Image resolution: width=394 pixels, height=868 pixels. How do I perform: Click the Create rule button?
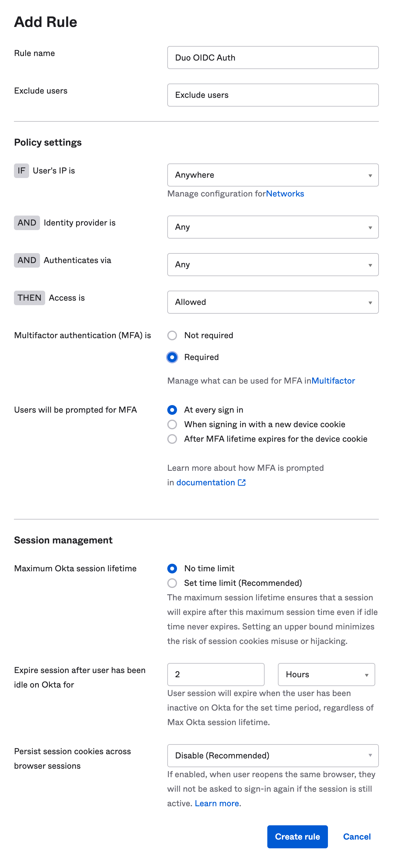pyautogui.click(x=297, y=837)
